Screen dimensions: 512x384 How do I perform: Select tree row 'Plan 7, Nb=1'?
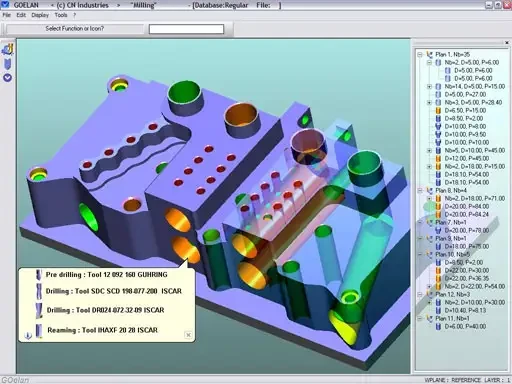[451, 222]
